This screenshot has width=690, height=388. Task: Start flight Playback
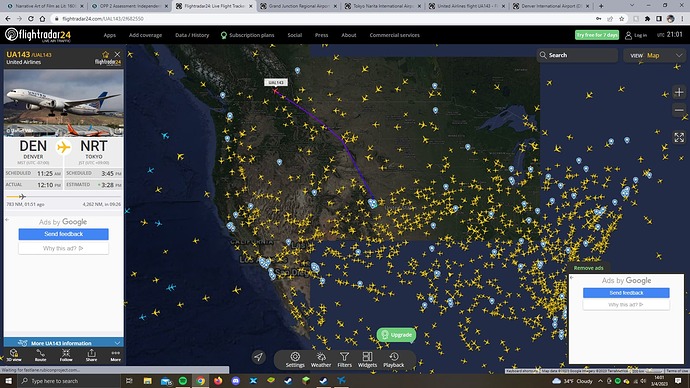pyautogui.click(x=393, y=359)
